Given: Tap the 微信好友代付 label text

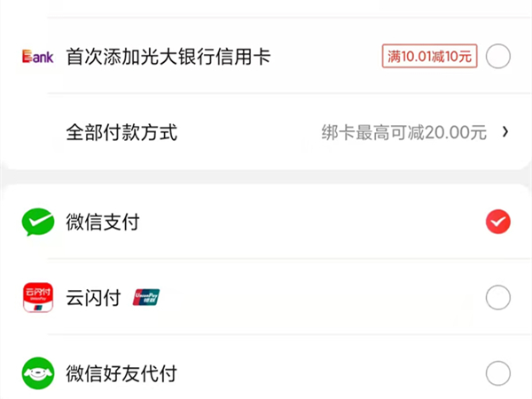Looking at the screenshot, I should tap(121, 373).
